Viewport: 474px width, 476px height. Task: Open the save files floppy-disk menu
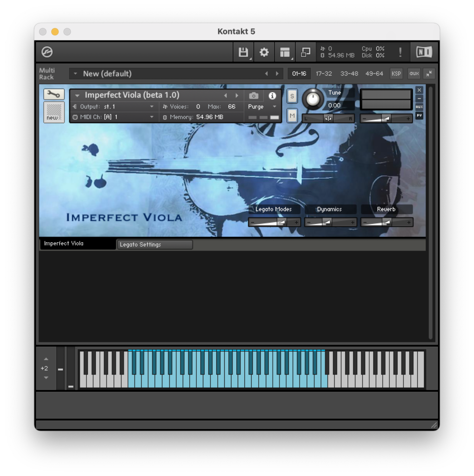pyautogui.click(x=243, y=52)
